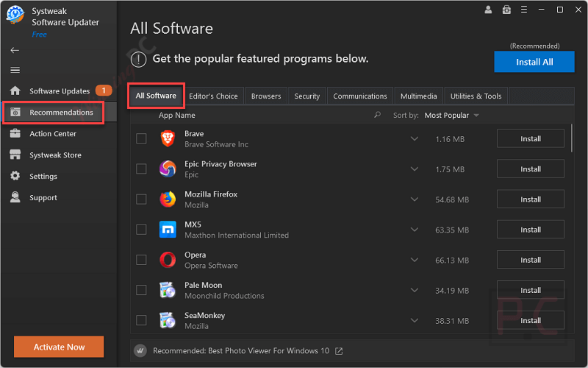
Task: Click the orange Activate Now button
Action: pyautogui.click(x=59, y=347)
